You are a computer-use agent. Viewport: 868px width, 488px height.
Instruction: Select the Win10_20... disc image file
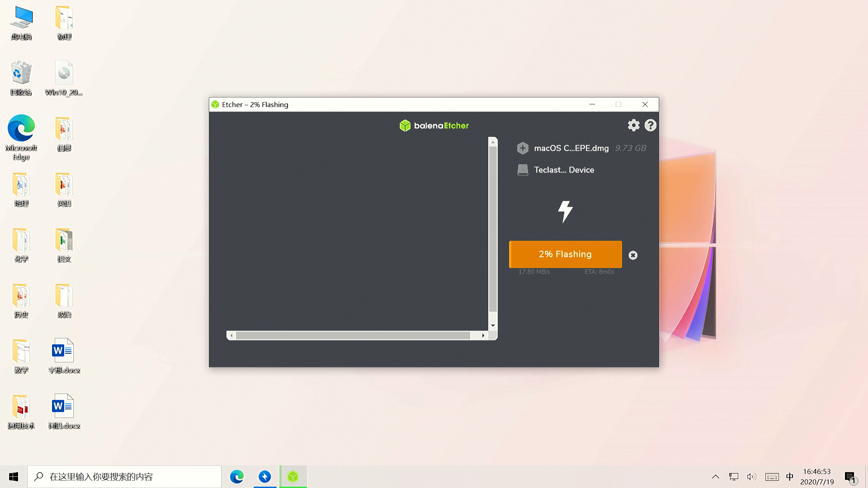point(64,79)
